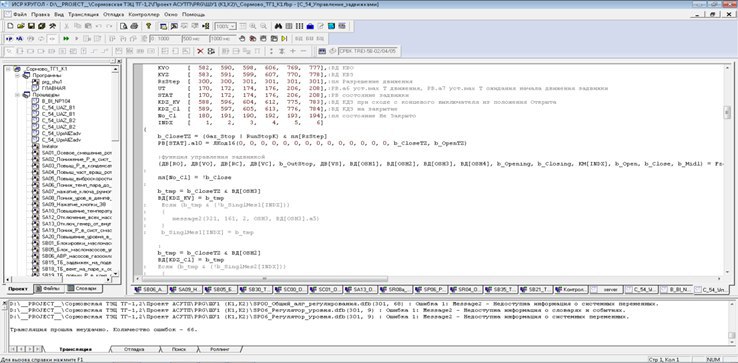Collapse the Процедуры tree node

[17, 95]
